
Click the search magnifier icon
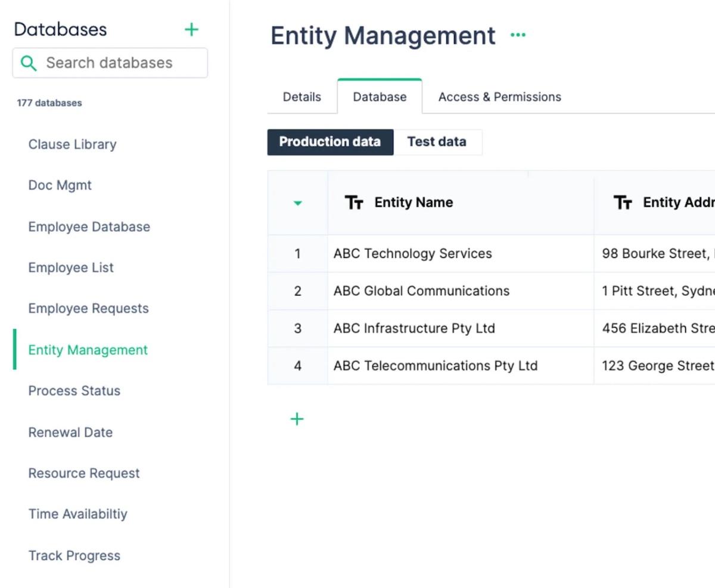[28, 63]
